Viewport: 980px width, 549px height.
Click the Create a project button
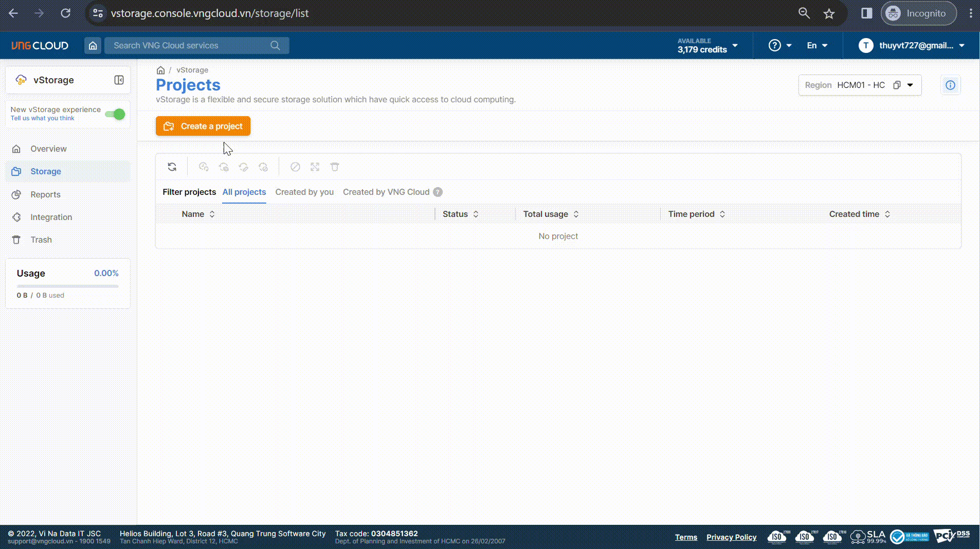(203, 126)
